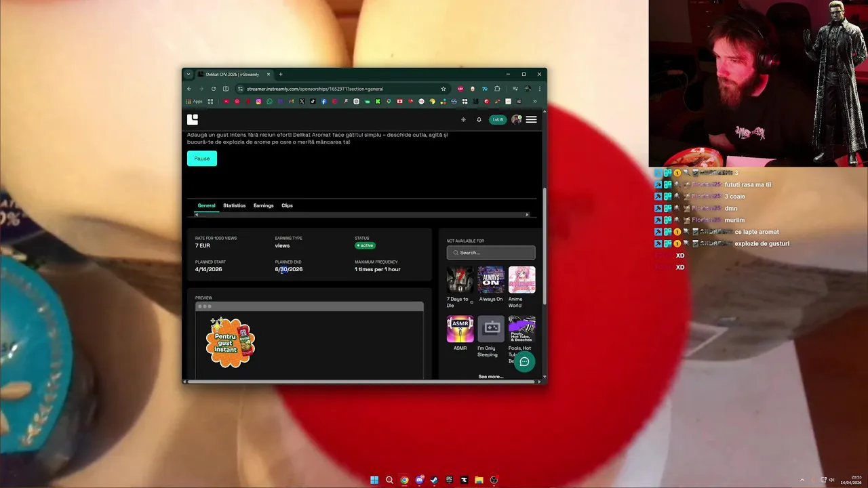
Task: Select the I'm Only Sleeping thumbnail
Action: click(491, 329)
